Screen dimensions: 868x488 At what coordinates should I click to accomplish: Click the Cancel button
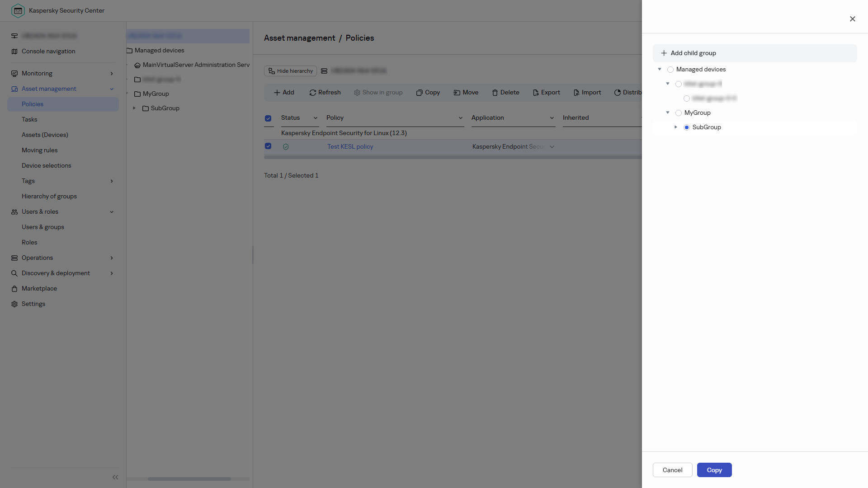[x=672, y=470]
